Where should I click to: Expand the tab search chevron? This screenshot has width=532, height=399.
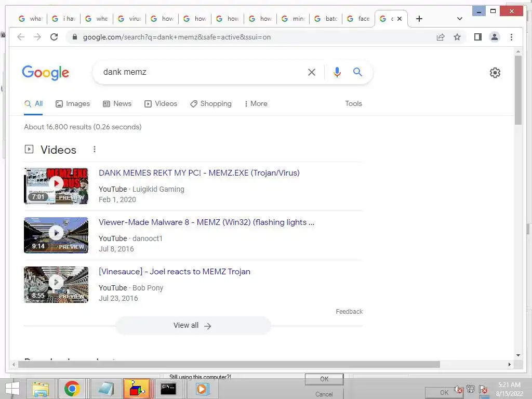coord(459,19)
